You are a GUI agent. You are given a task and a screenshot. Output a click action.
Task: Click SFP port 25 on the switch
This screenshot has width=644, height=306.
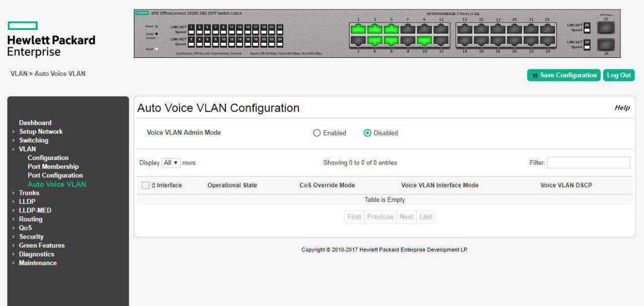tap(606, 28)
